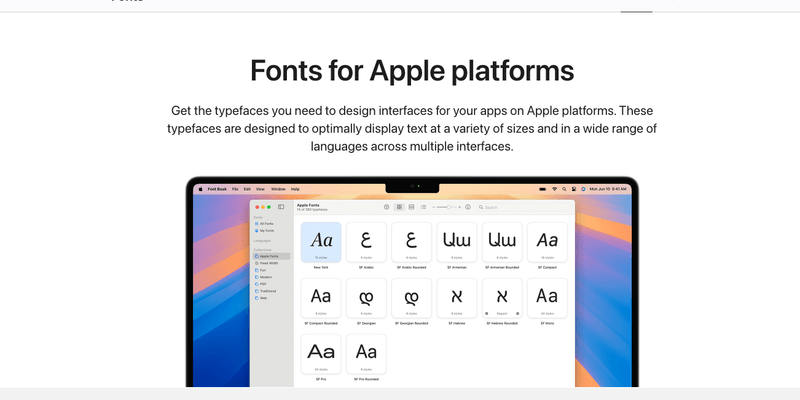Open the View menu in Font Book

click(260, 189)
